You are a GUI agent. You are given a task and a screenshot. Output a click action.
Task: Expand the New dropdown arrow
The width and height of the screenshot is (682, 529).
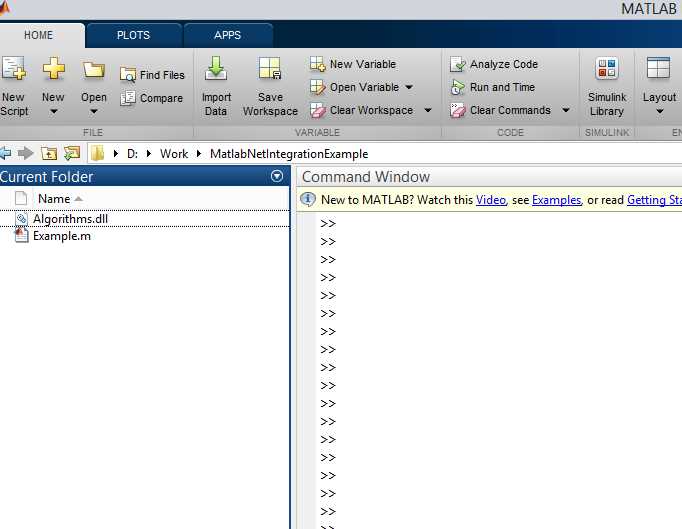pos(53,111)
